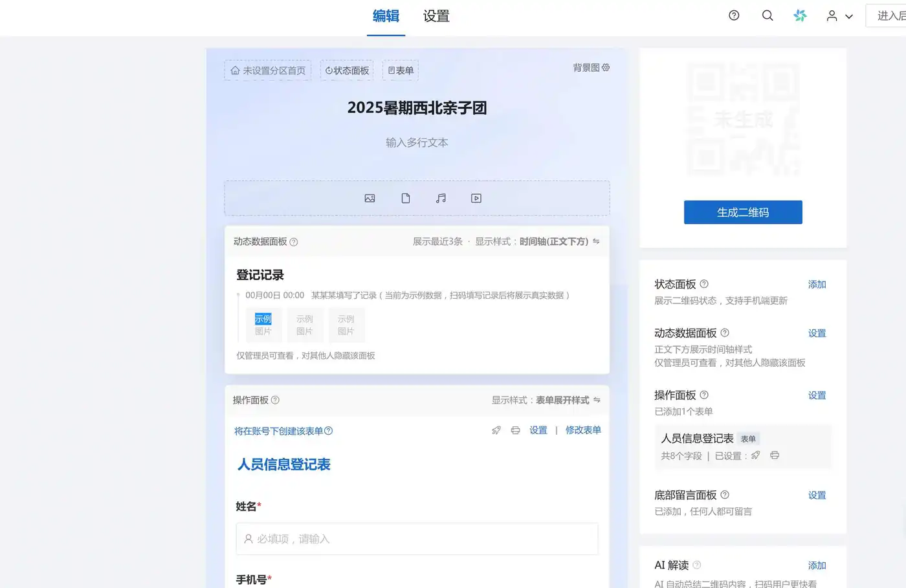Click the printer icon beside form 设置
The width and height of the screenshot is (906, 588).
click(x=515, y=430)
